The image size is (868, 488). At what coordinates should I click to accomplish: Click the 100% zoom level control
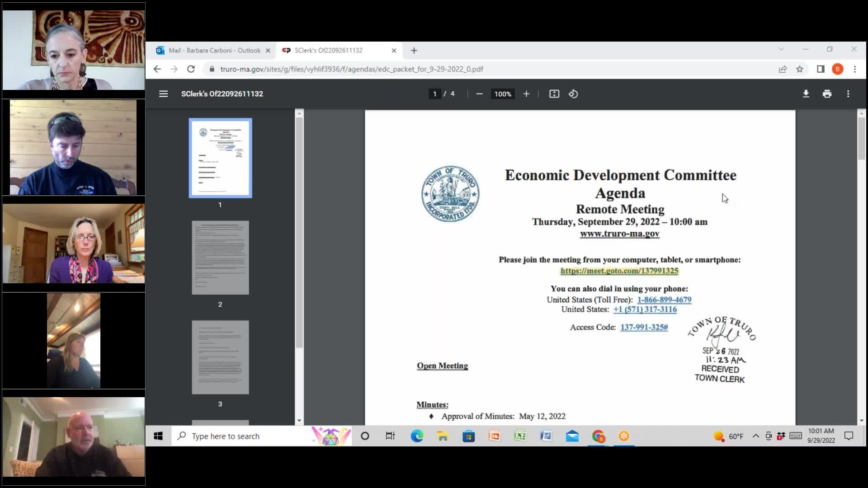pos(503,94)
